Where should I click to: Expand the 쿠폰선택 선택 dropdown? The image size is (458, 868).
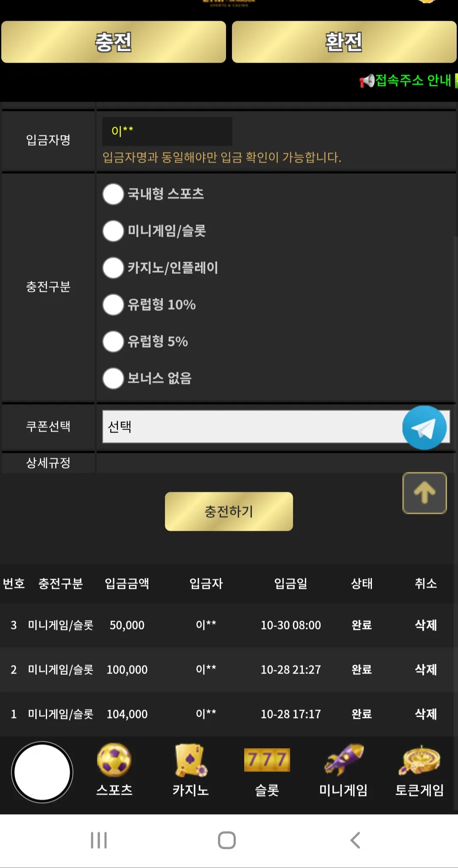click(x=276, y=427)
